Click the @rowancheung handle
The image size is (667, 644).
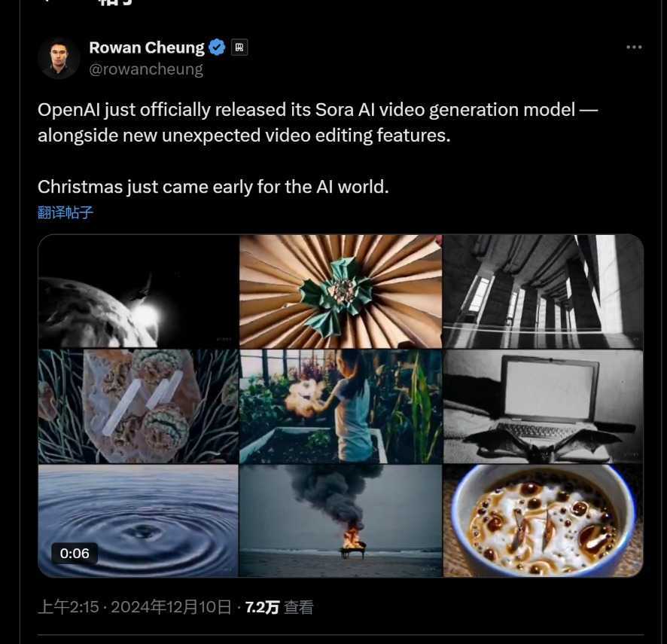(145, 69)
